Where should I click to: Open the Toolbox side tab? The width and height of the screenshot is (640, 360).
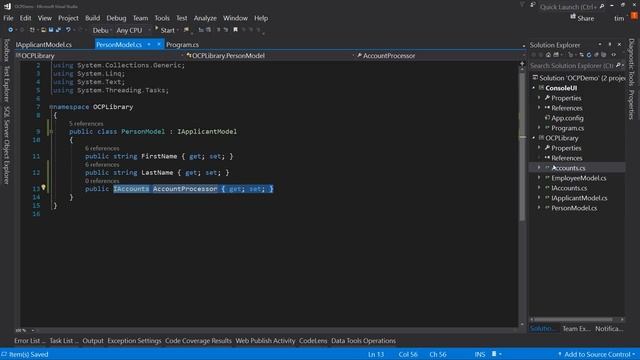[6, 50]
